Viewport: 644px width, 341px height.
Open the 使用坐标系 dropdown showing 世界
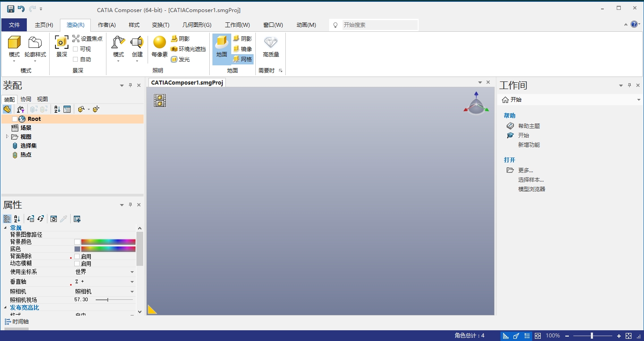[x=131, y=272]
